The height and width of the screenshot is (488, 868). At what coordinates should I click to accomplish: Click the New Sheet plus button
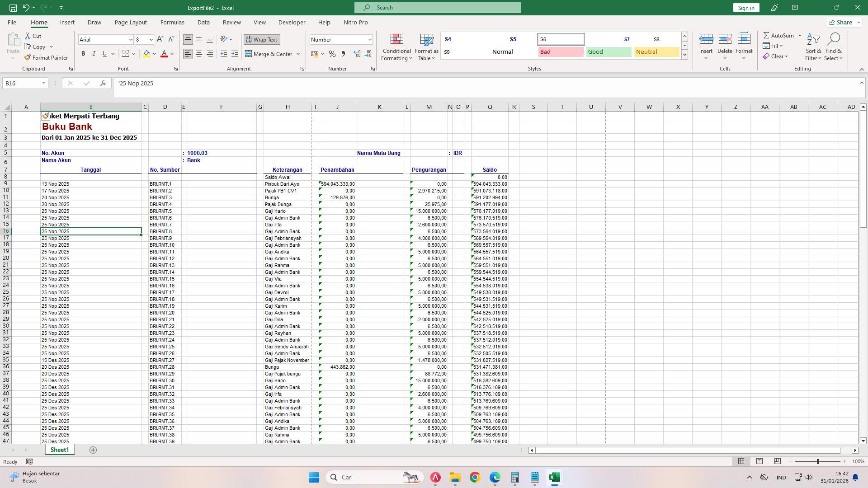(93, 450)
